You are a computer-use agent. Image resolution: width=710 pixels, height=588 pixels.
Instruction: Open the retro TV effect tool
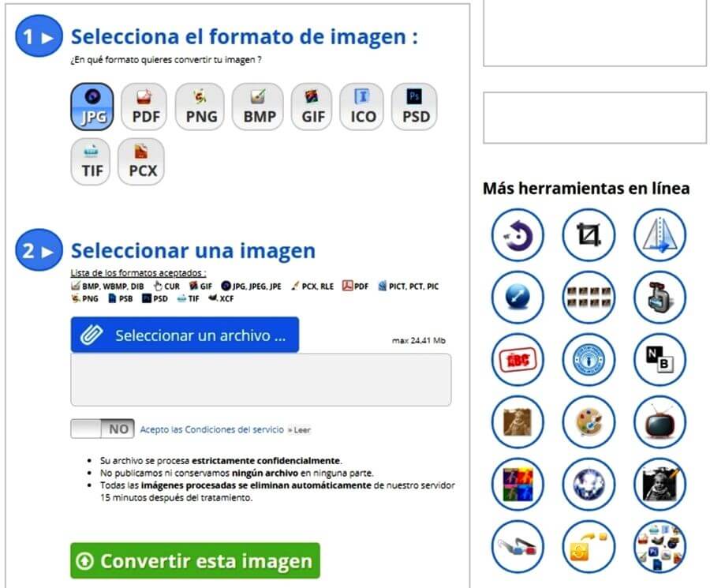tap(660, 421)
